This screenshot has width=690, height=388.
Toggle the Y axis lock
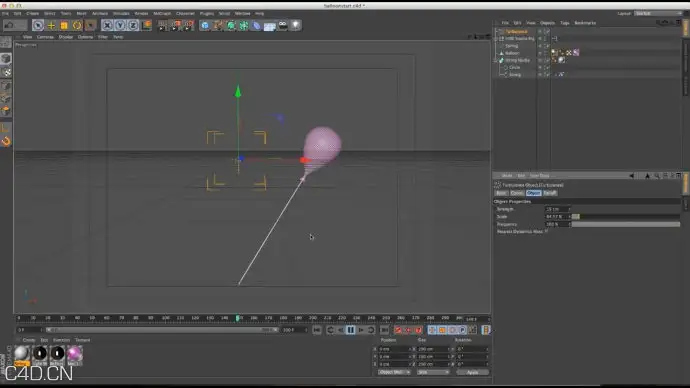pos(120,26)
